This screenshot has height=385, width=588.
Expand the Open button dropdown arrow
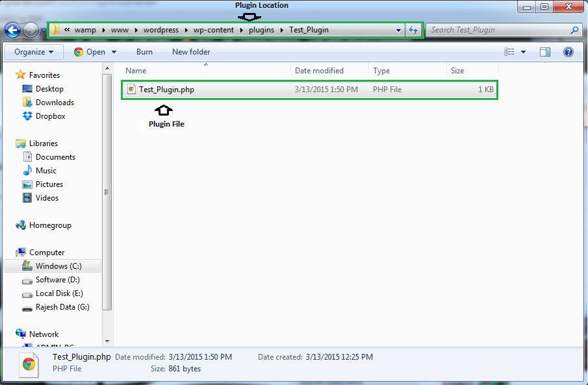pyautogui.click(x=114, y=52)
